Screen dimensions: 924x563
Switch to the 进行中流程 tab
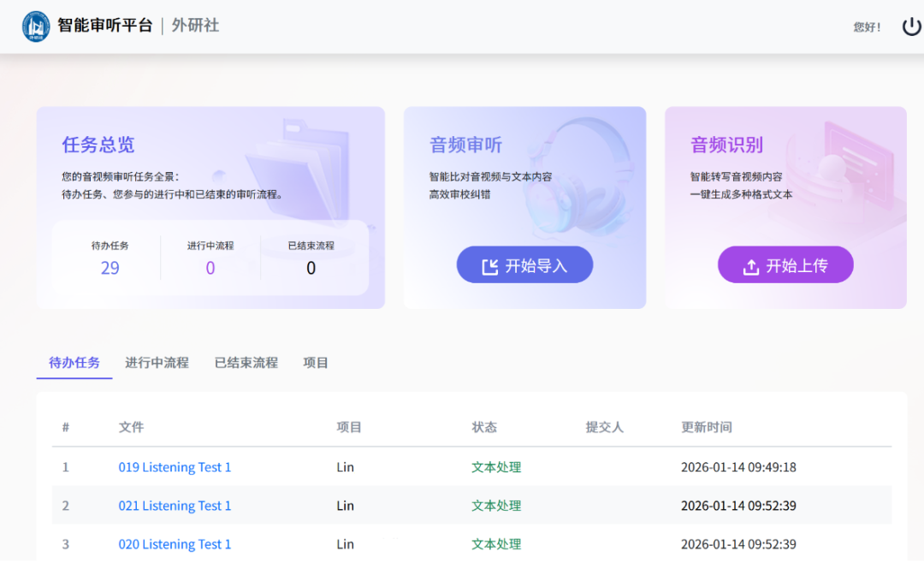point(157,363)
